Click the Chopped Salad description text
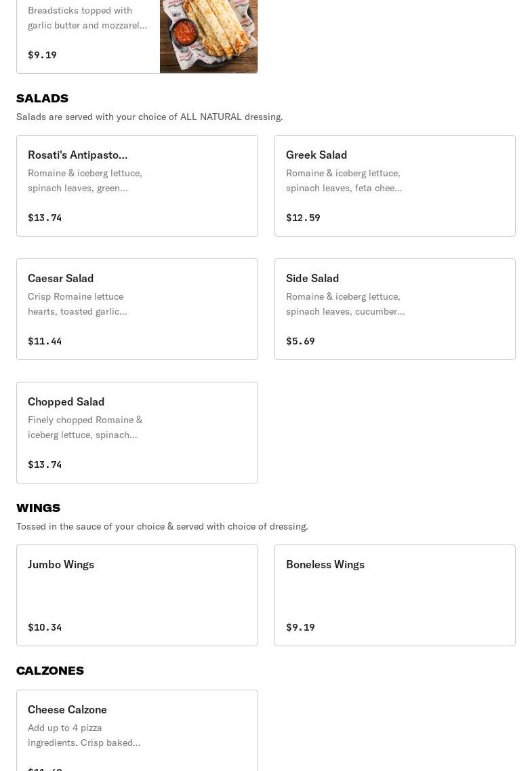The width and height of the screenshot is (532, 771). (x=85, y=427)
